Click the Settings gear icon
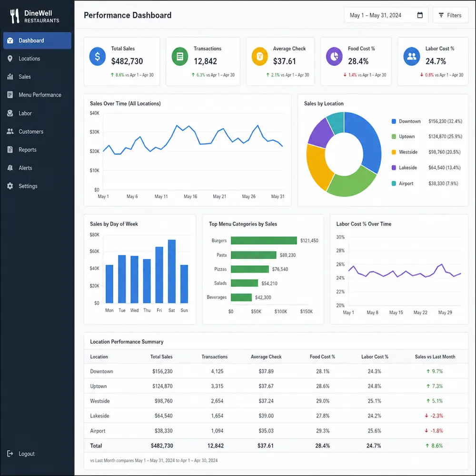Viewport: 476px width, 476px height. [10, 186]
